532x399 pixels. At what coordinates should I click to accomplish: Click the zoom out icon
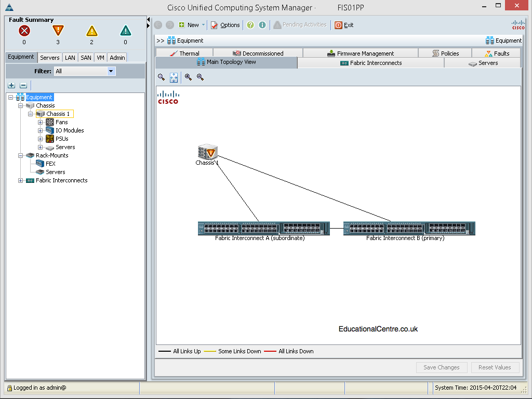pyautogui.click(x=201, y=77)
